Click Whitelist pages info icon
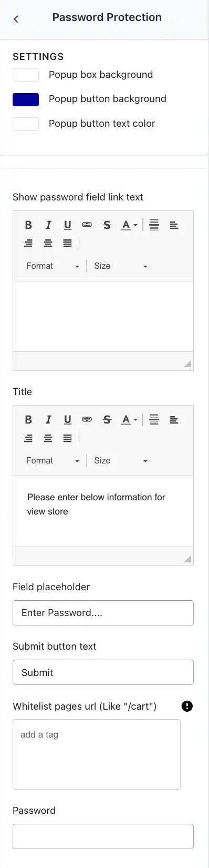 (186, 706)
